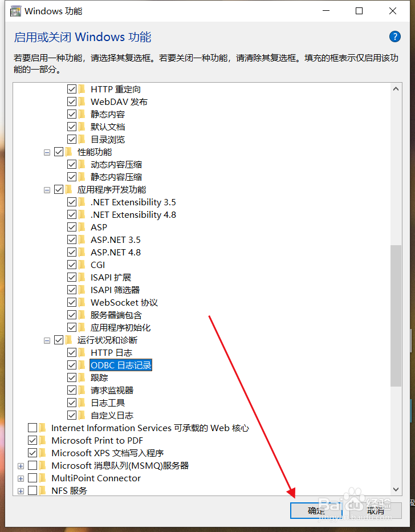Collapse the 运行状况和诊断 tree node
The height and width of the screenshot is (532, 415).
47,341
